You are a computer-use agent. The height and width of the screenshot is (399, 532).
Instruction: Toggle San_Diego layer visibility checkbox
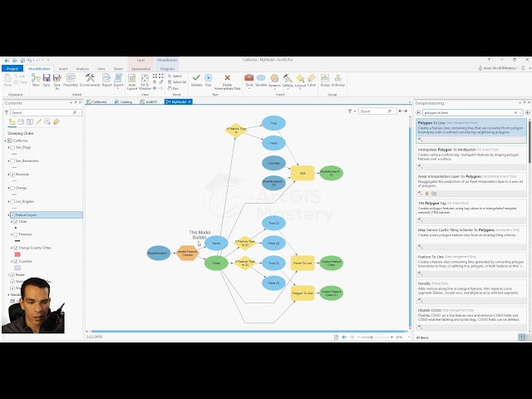coord(12,148)
